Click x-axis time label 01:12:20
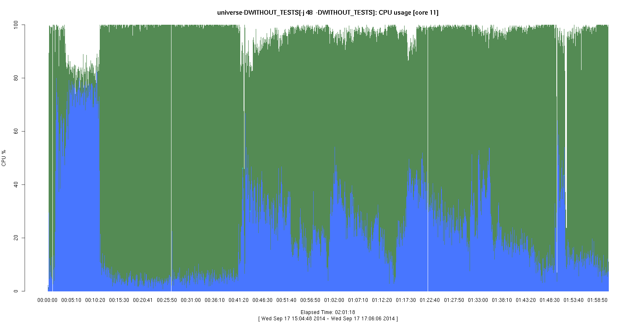 [382, 300]
